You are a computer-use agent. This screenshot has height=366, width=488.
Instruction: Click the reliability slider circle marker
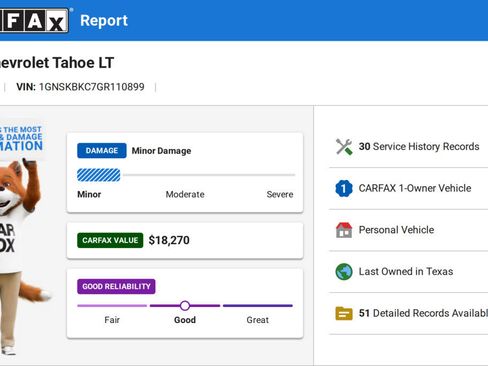[185, 306]
